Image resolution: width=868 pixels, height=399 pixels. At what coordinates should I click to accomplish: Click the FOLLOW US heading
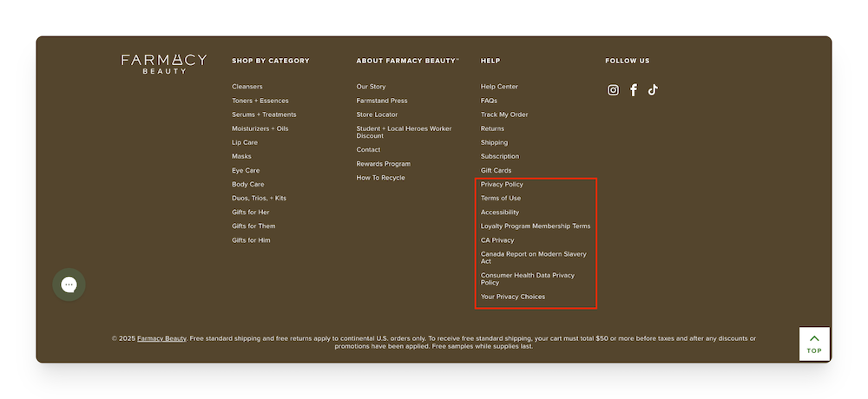point(628,61)
